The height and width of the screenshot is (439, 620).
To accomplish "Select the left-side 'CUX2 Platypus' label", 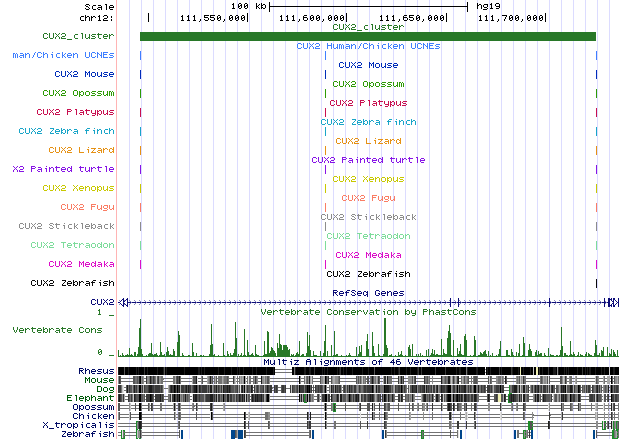I will (75, 112).
